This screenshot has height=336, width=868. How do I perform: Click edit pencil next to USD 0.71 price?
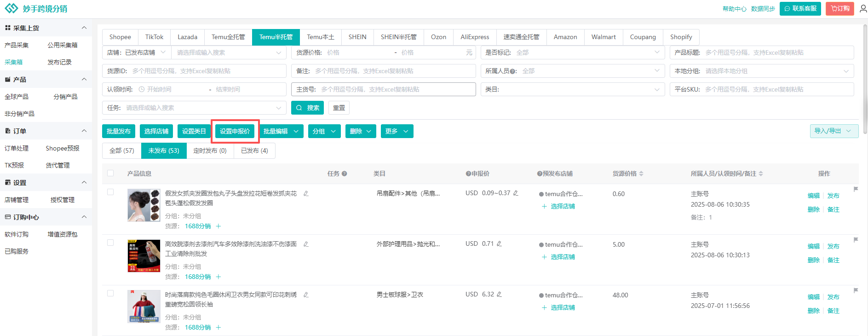(499, 244)
